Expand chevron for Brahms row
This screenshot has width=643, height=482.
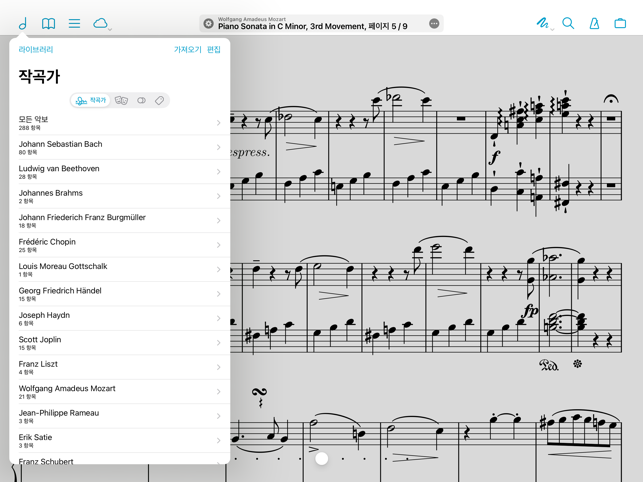coord(219,196)
